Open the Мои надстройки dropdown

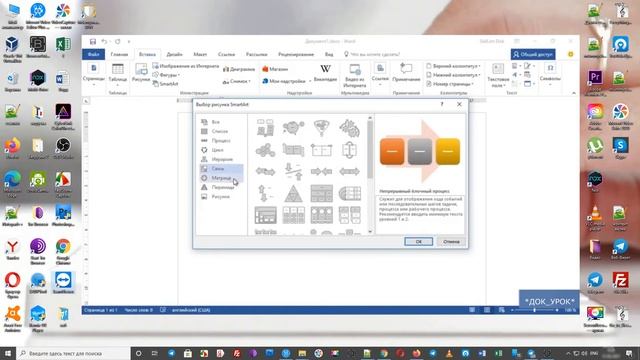tap(287, 81)
